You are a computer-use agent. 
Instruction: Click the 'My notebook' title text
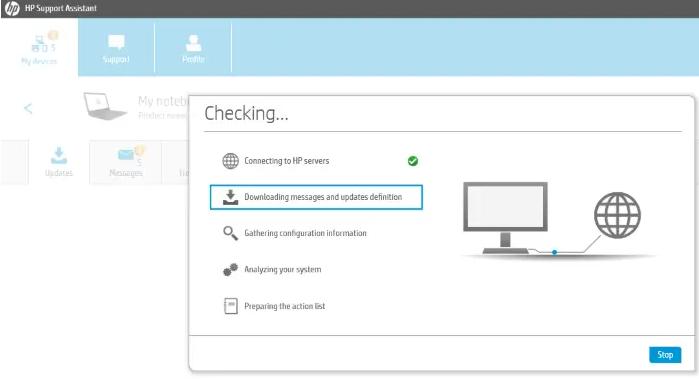click(163, 102)
